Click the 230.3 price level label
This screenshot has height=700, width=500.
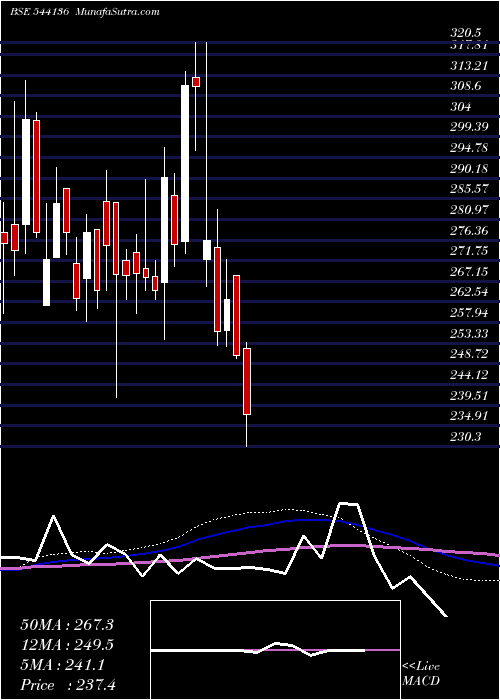(x=466, y=436)
